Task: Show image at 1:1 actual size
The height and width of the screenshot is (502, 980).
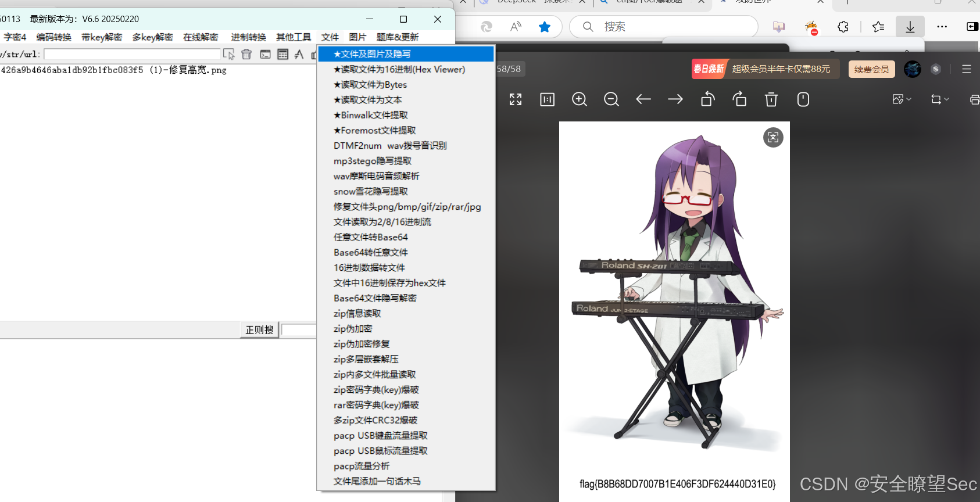Action: 548,99
